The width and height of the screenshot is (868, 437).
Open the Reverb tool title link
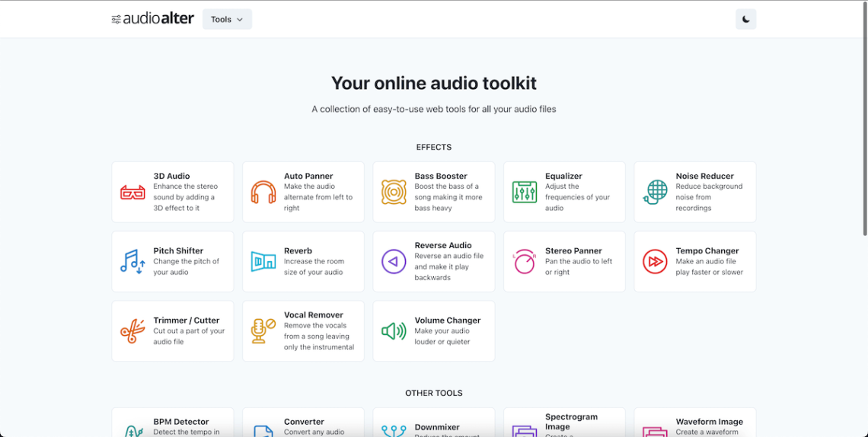click(x=298, y=250)
